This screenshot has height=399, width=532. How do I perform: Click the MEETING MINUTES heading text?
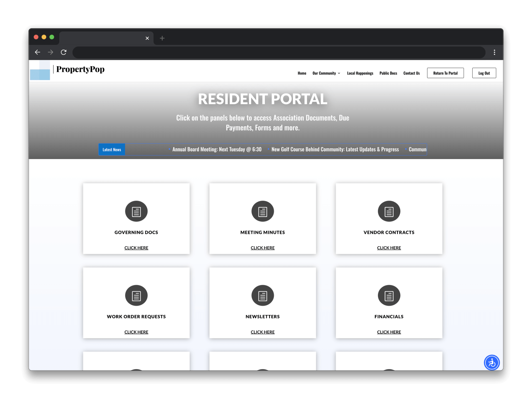(263, 232)
